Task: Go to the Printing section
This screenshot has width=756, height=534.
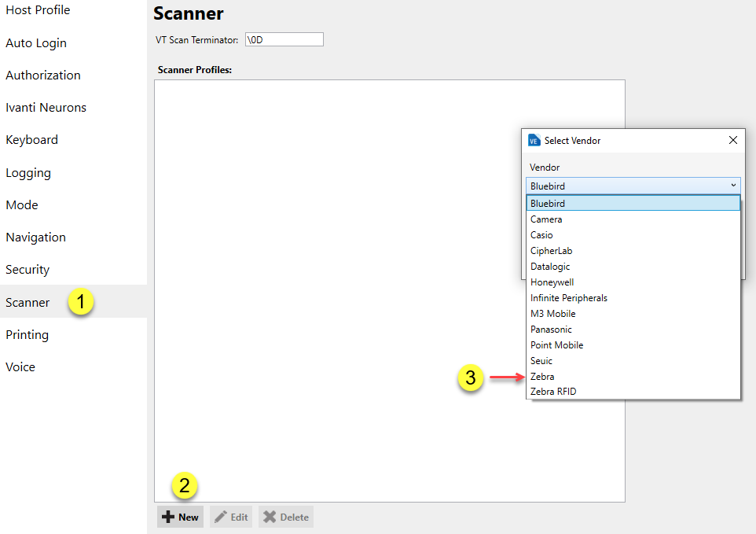Action: pos(27,334)
